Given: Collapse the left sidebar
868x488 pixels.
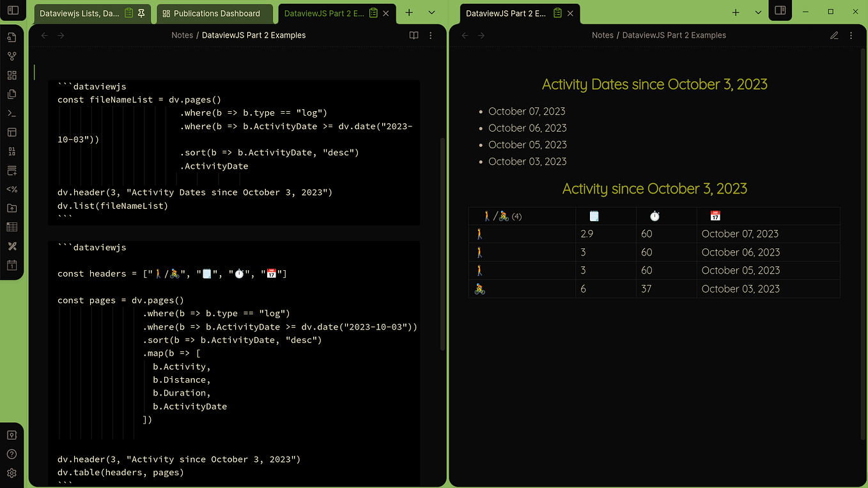Looking at the screenshot, I should coord(12,11).
